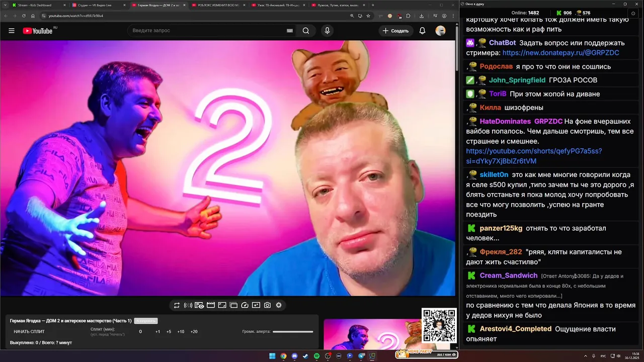Click the rectangle-with-plus icon in the player toolbar
The image size is (644, 362).
[256, 305]
